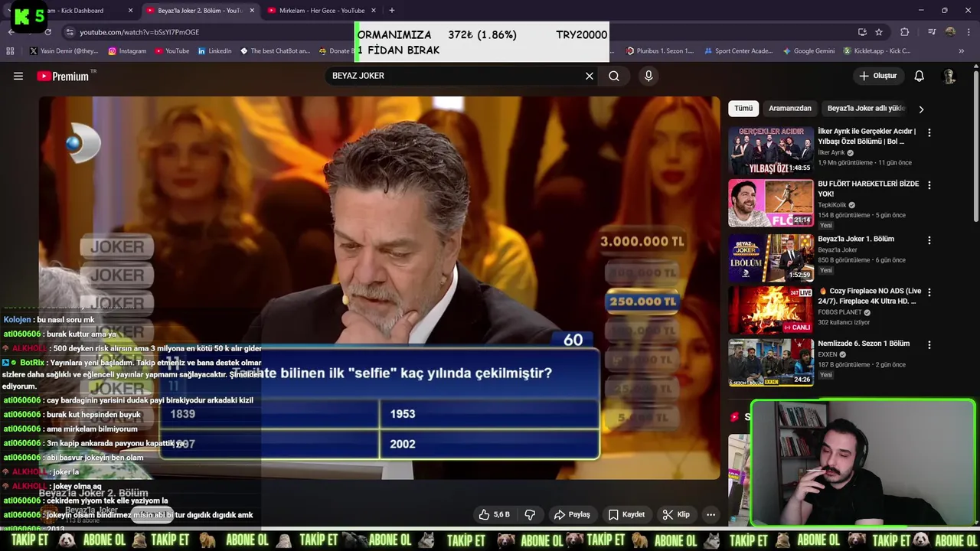This screenshot has height=551, width=980.
Task: Open the Pluribus 1. Sezon bookmark
Action: click(x=660, y=51)
